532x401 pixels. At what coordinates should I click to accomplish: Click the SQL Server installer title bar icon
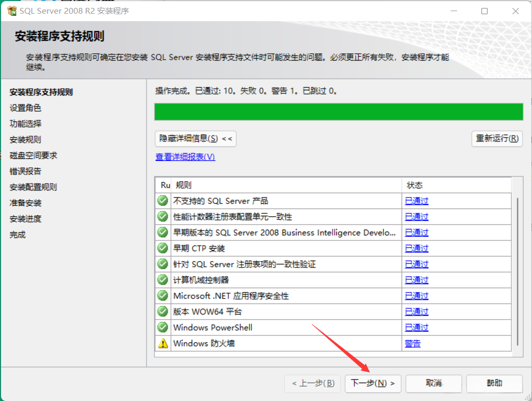12,11
